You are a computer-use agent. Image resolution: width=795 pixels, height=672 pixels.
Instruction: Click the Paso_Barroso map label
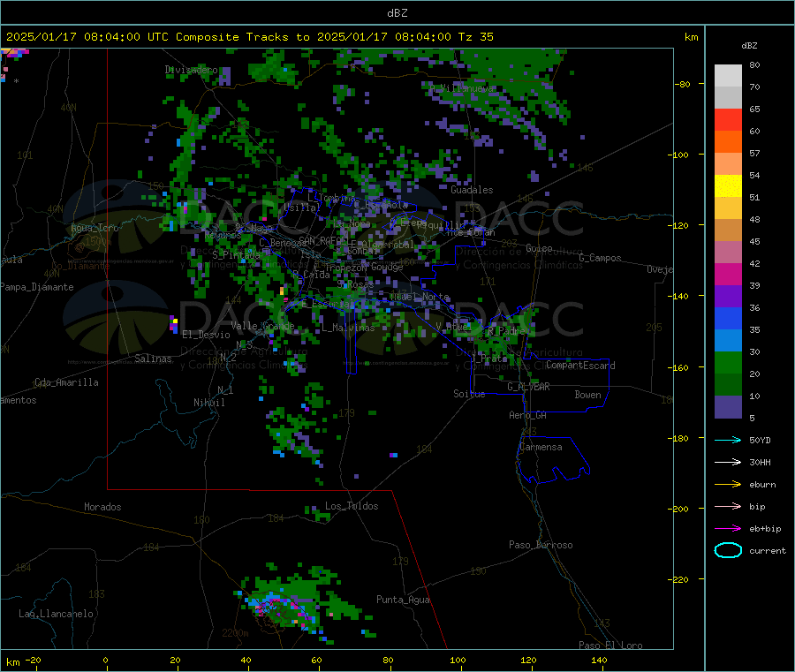pyautogui.click(x=541, y=545)
